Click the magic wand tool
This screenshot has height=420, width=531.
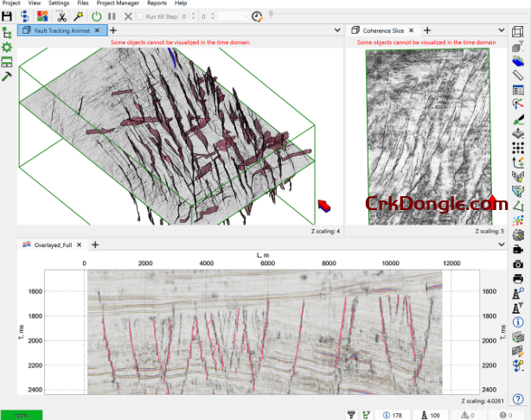77,16
